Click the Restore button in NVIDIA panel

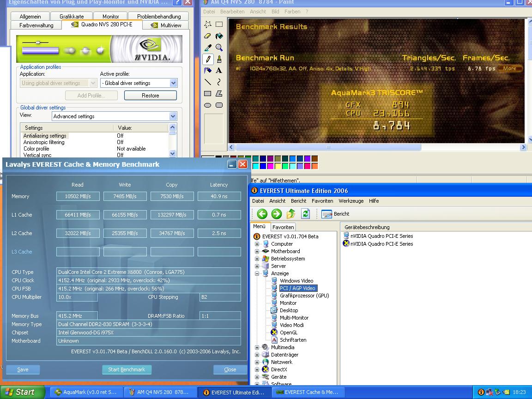click(150, 95)
